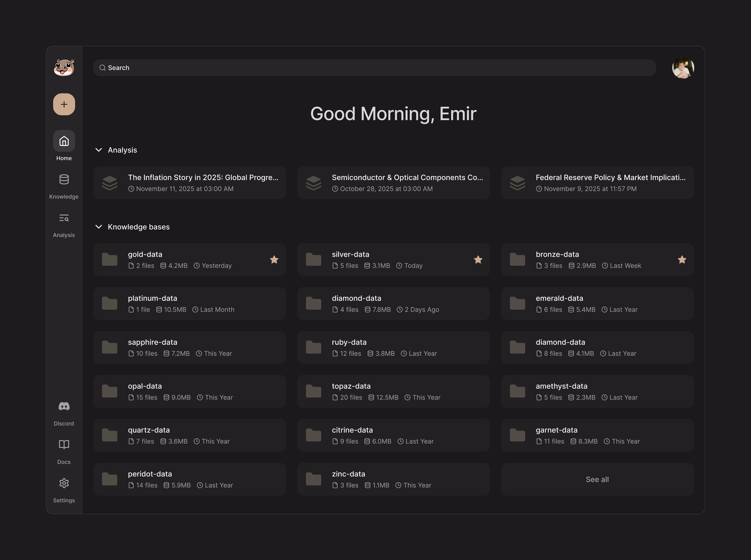Image resolution: width=751 pixels, height=560 pixels.
Task: Click the gold-data folder icon
Action: 110,260
